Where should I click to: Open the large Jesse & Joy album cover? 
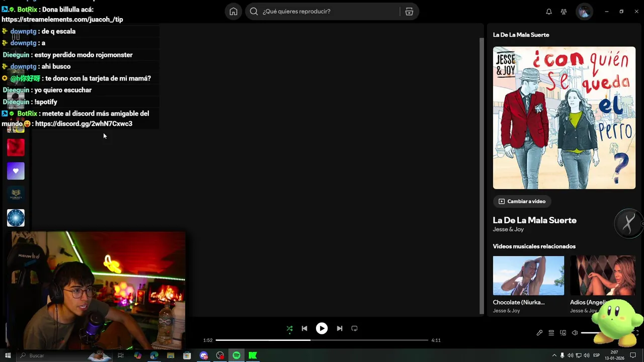click(x=564, y=118)
